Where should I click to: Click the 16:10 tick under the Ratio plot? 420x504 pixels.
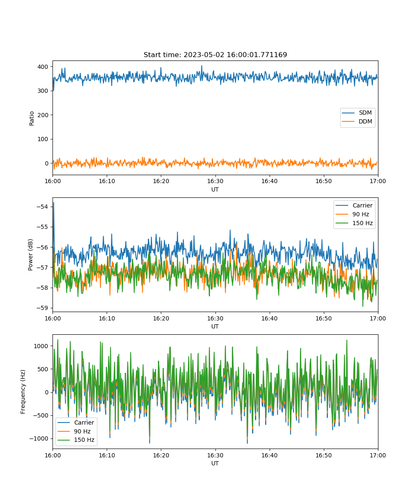click(107, 181)
